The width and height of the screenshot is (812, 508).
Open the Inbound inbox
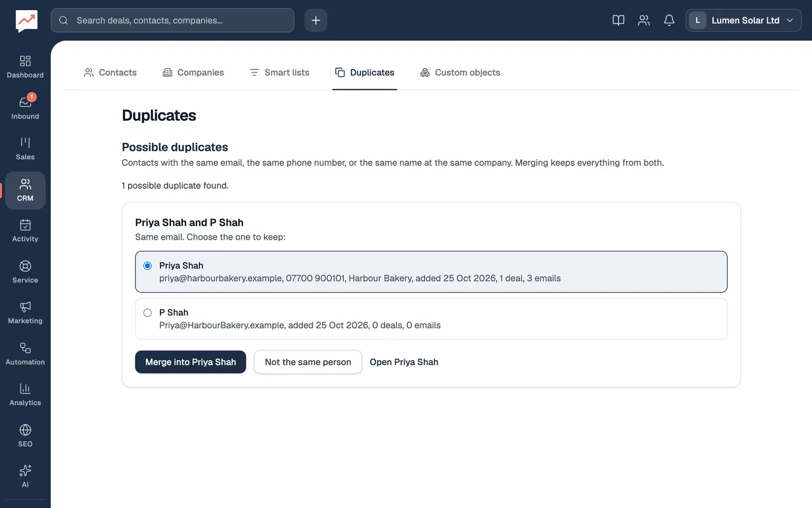pyautogui.click(x=25, y=108)
